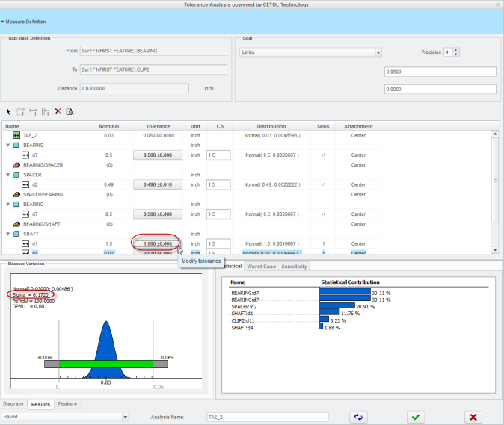Screen dimensions: 504x425
Task: Click the red X delete icon in toolbar
Action: (58, 111)
